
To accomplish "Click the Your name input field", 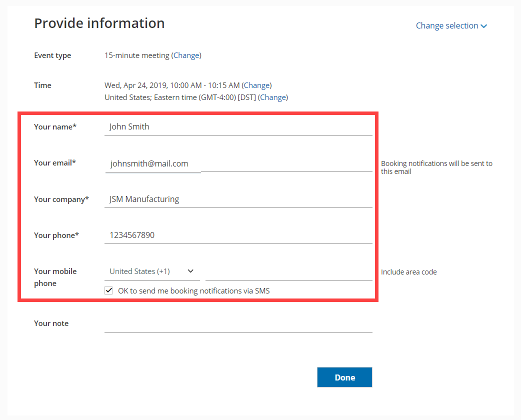I will pos(238,127).
